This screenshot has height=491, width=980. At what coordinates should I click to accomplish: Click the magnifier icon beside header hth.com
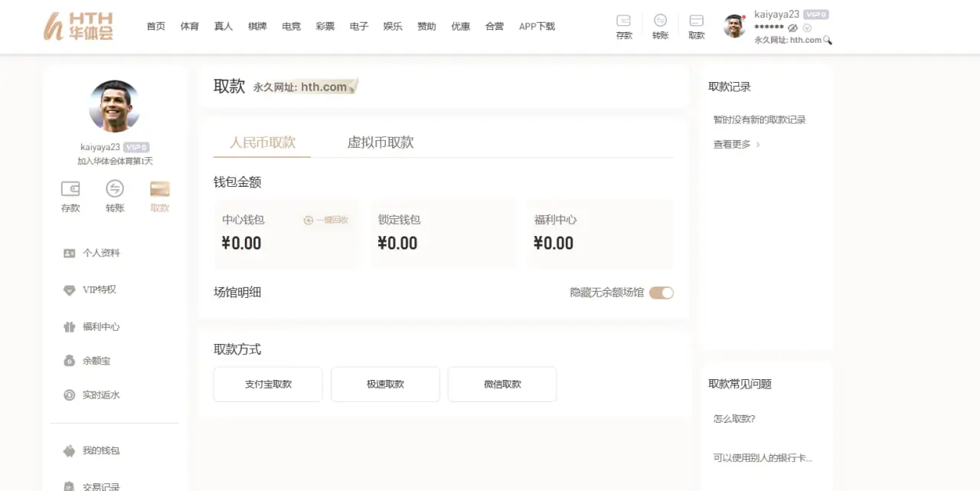click(x=828, y=41)
